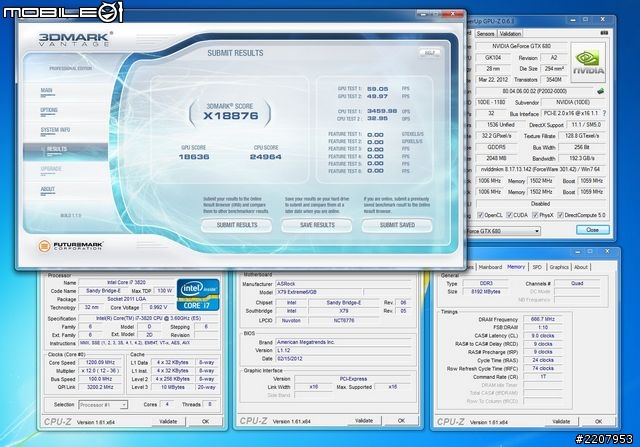The height and width of the screenshot is (447, 640).
Task: Click Validate in the CPU-Z memory window
Action: click(x=561, y=421)
